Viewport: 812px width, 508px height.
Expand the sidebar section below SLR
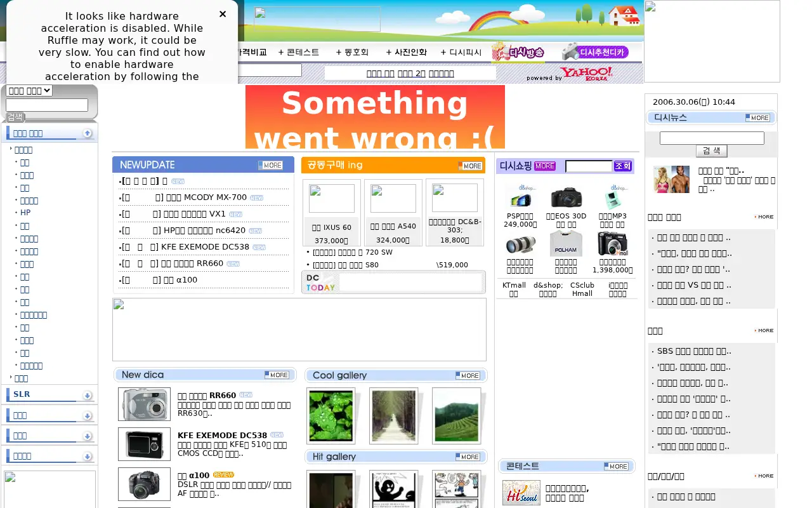88,415
